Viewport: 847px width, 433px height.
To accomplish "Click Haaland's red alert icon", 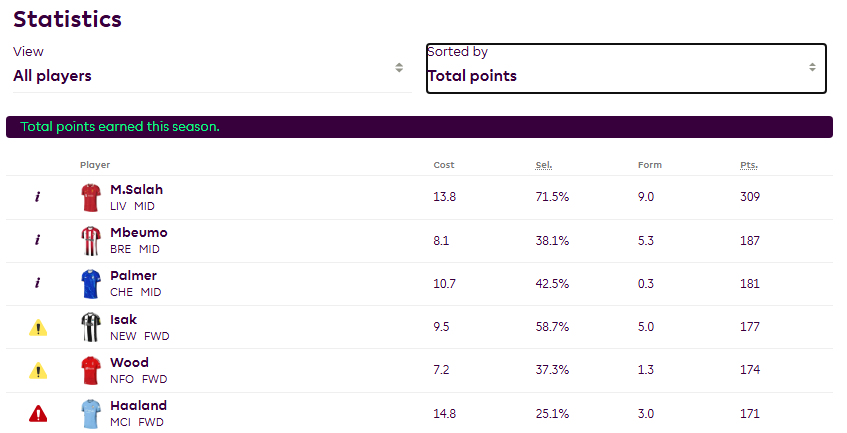I will click(x=37, y=413).
